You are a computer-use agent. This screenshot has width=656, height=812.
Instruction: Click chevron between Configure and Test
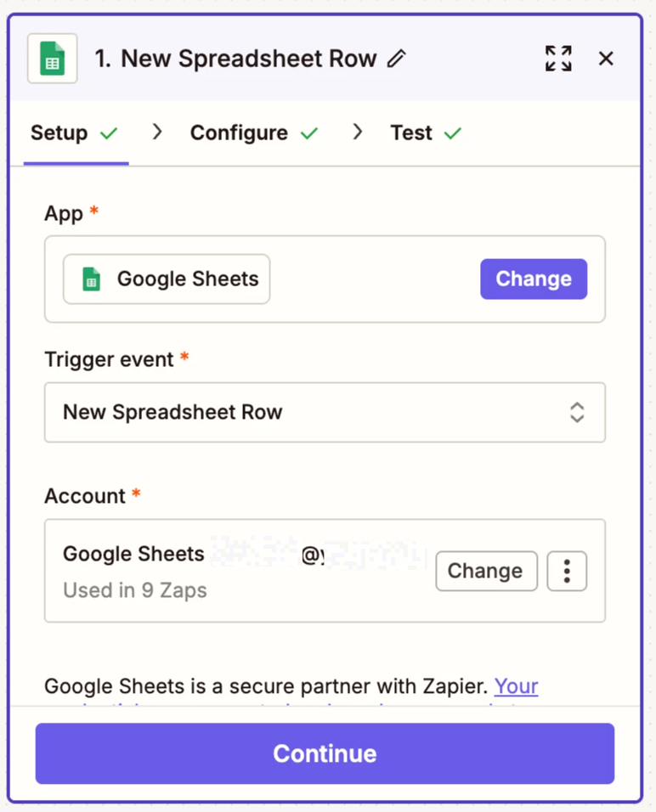tap(357, 132)
